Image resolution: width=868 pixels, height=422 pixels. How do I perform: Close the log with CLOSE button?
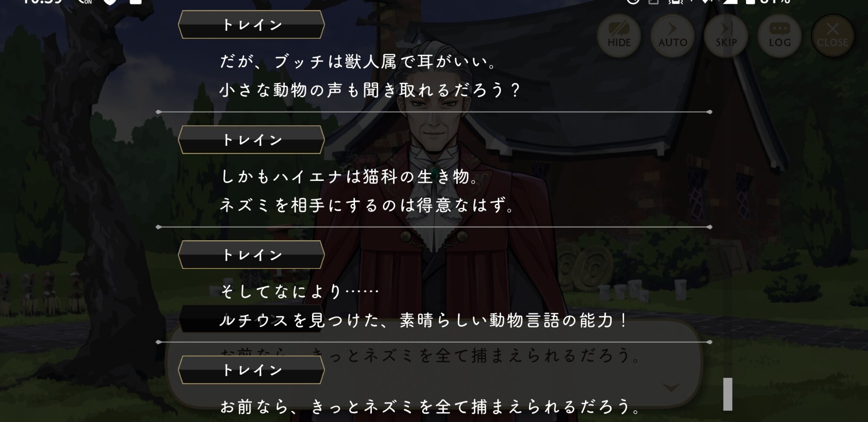pos(832,36)
